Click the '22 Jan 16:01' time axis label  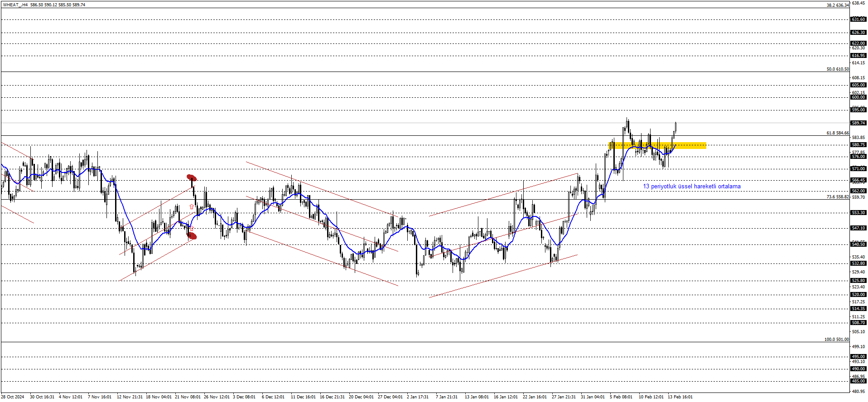click(x=535, y=397)
